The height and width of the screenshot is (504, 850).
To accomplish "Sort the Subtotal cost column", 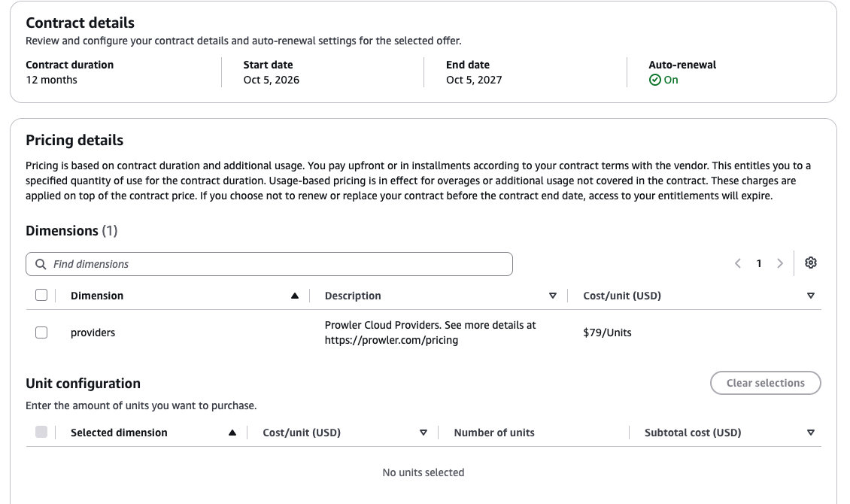I will (x=810, y=433).
